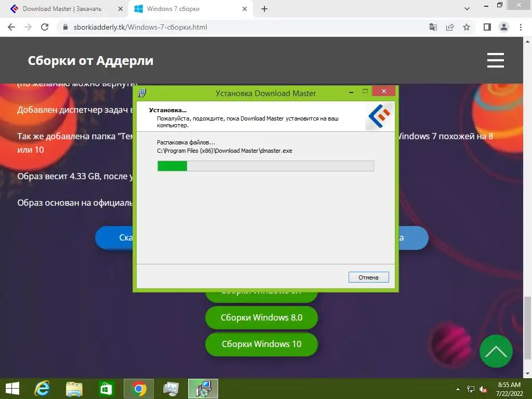Open the Windows Start button
The height and width of the screenshot is (399, 532).
click(12, 389)
